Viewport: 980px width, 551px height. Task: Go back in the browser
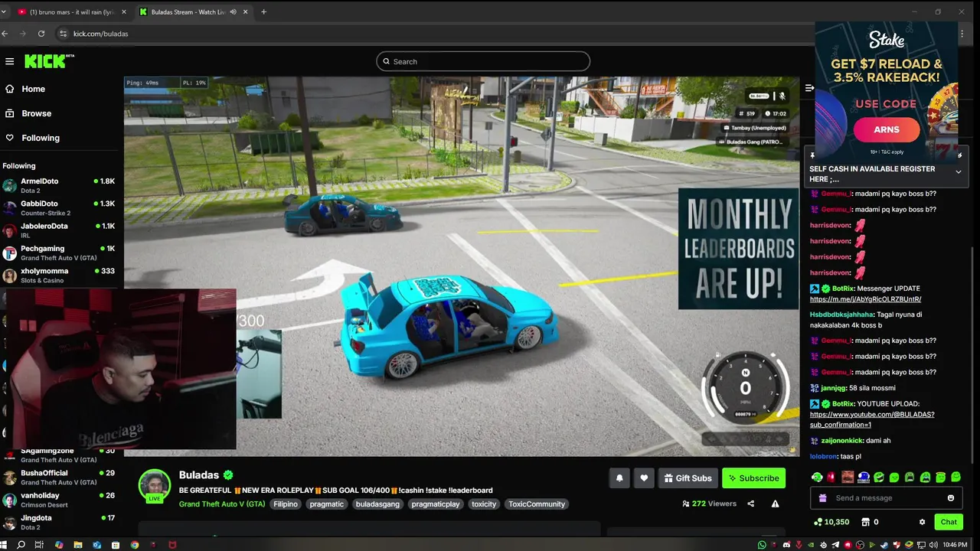[x=5, y=34]
